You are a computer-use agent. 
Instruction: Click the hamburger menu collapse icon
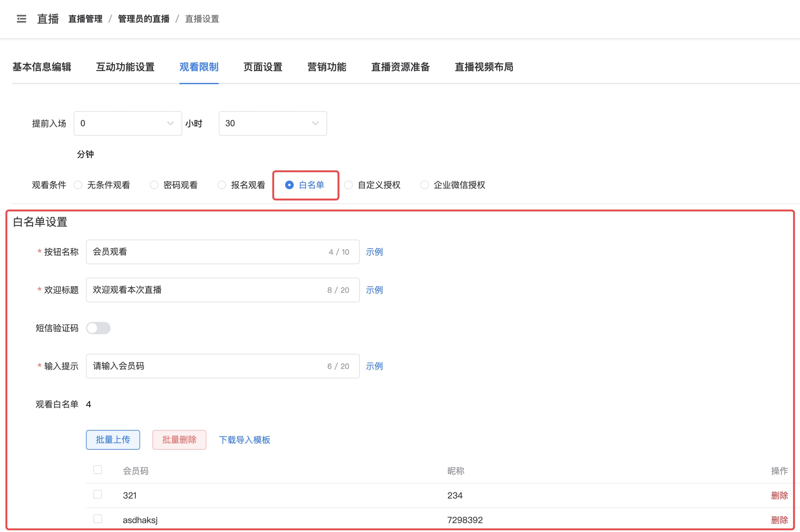tap(21, 19)
